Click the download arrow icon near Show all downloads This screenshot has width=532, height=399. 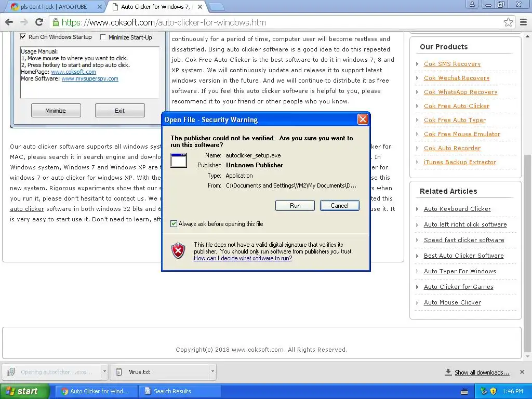pos(448,372)
